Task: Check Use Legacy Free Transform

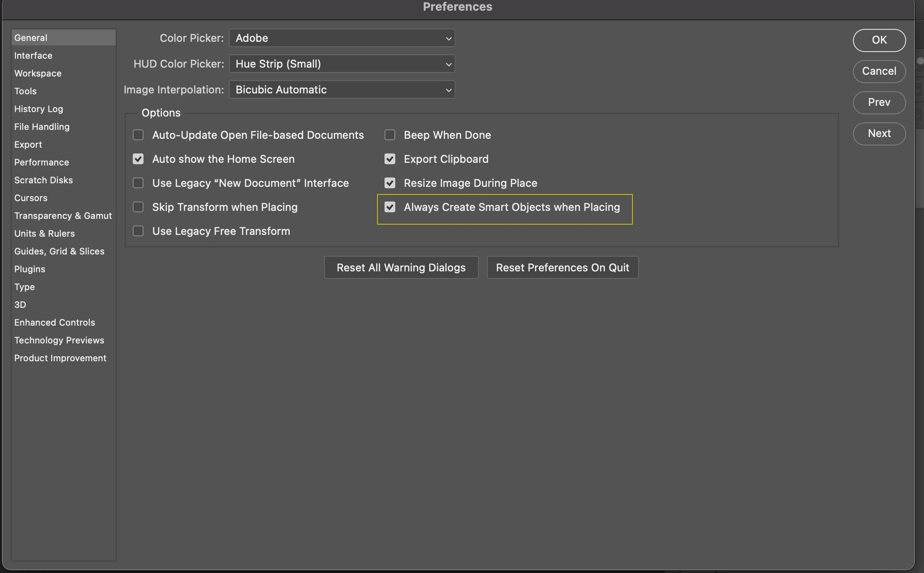Action: coord(138,231)
